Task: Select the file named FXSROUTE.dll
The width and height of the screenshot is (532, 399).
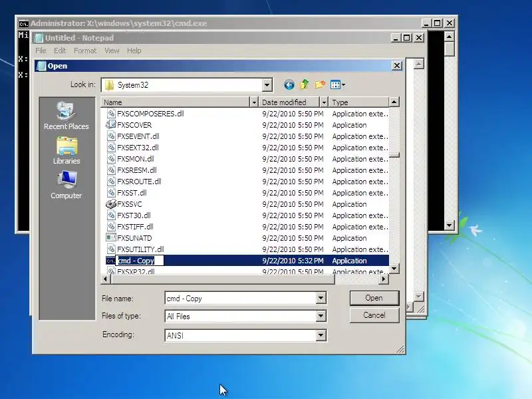Action: [139, 182]
